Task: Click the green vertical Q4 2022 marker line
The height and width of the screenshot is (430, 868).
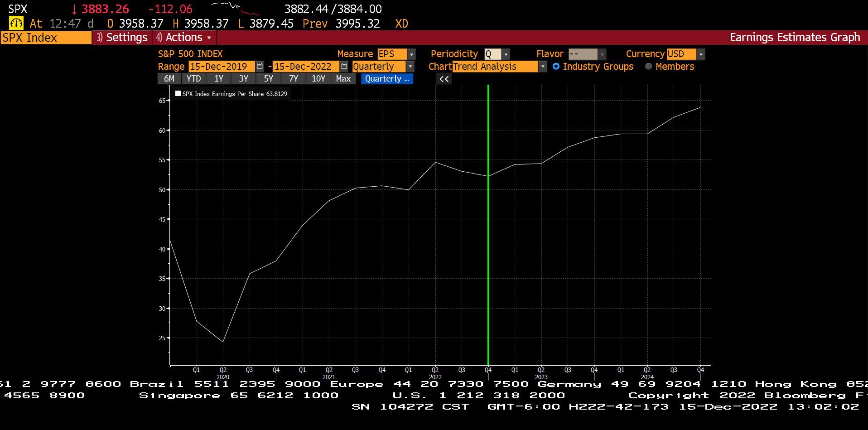Action: coord(488,224)
